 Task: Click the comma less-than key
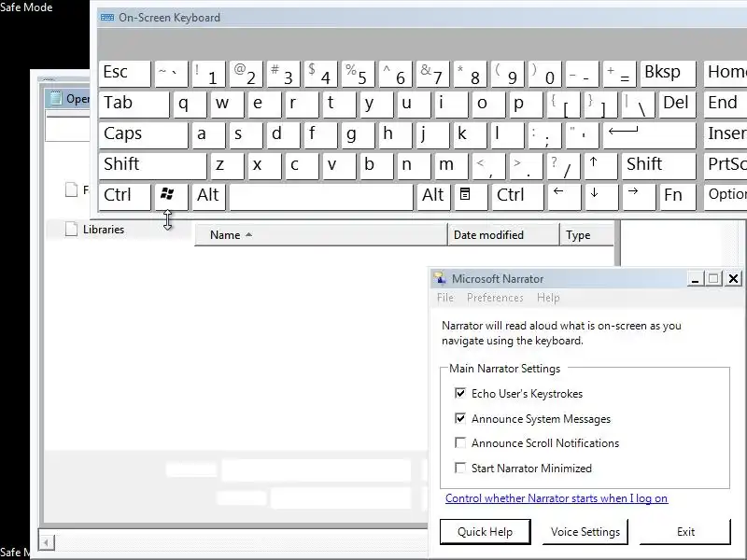[488, 166]
